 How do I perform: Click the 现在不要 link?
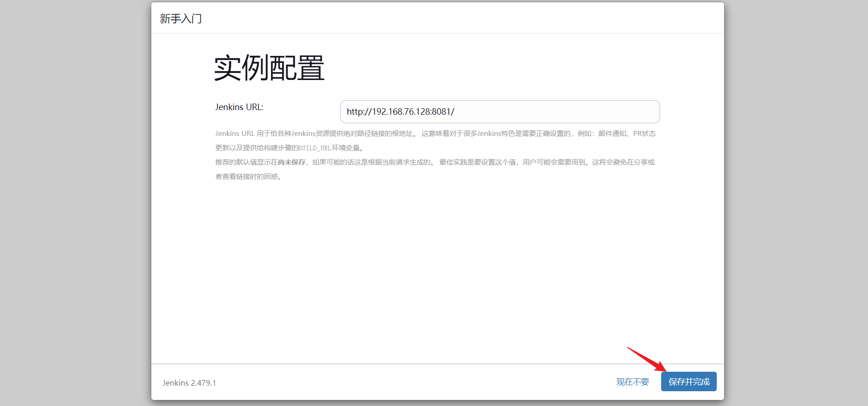click(x=632, y=382)
